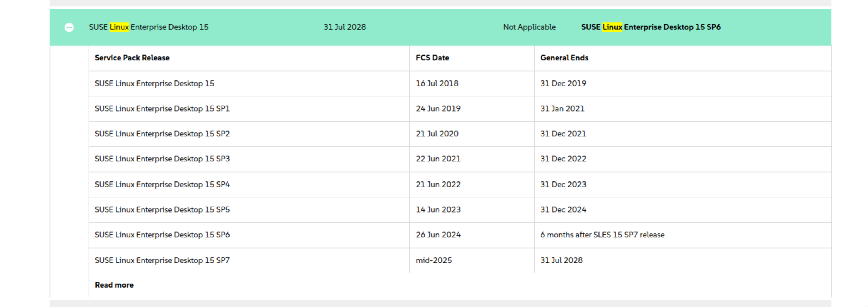Click the 'mid-2025' FCS date
The width and height of the screenshot is (868, 307).
pyautogui.click(x=434, y=260)
